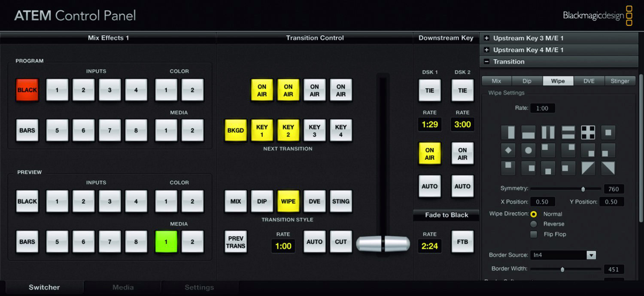The image size is (644, 296).
Task: Select the single vertical bar wipe pattern
Action: [508, 133]
